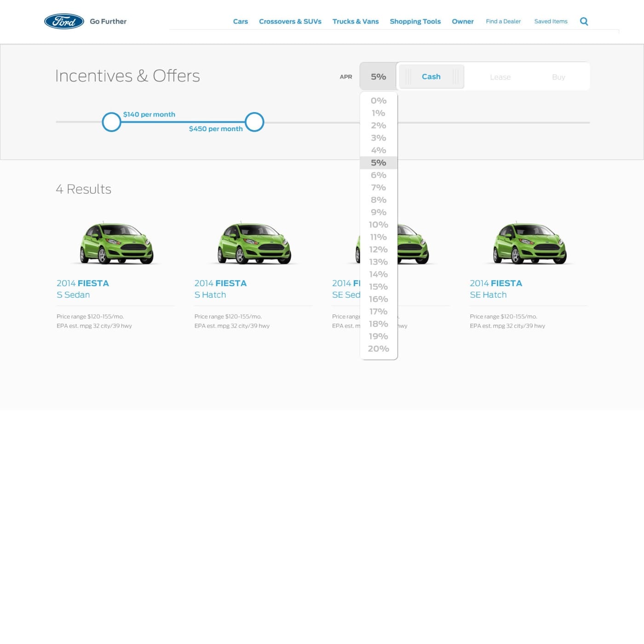Choose 20% in APR list

coord(379,349)
